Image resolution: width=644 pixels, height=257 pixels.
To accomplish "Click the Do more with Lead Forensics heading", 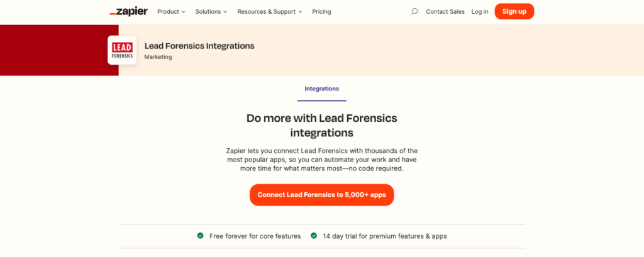I will click(x=321, y=126).
